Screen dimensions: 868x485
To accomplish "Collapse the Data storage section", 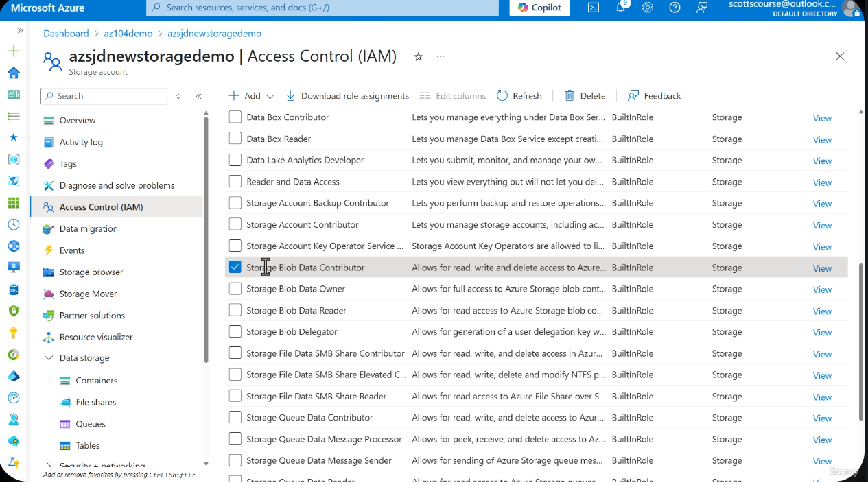I will click(x=48, y=357).
